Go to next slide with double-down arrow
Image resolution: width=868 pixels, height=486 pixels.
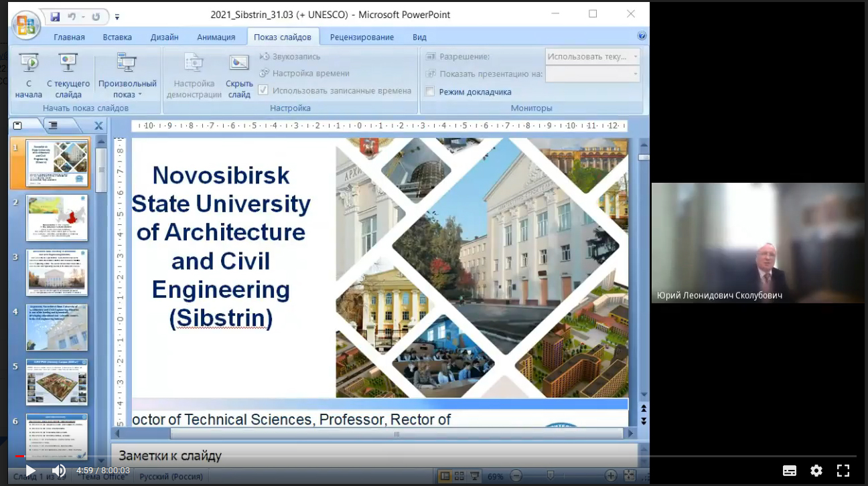(x=644, y=420)
